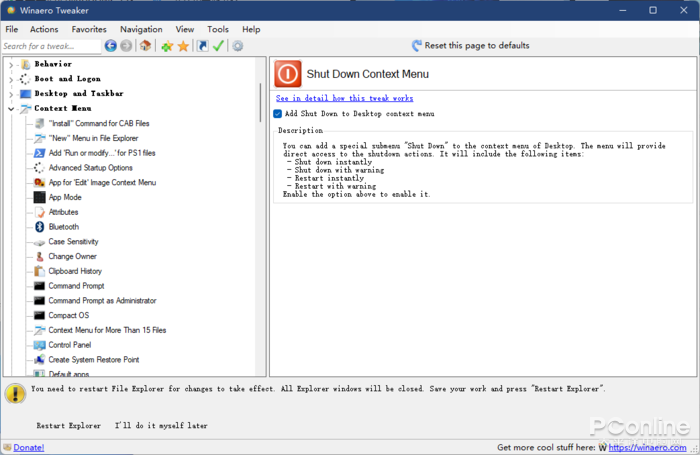The height and width of the screenshot is (455, 700).
Task: Click the Search for a tweak field
Action: coord(51,46)
